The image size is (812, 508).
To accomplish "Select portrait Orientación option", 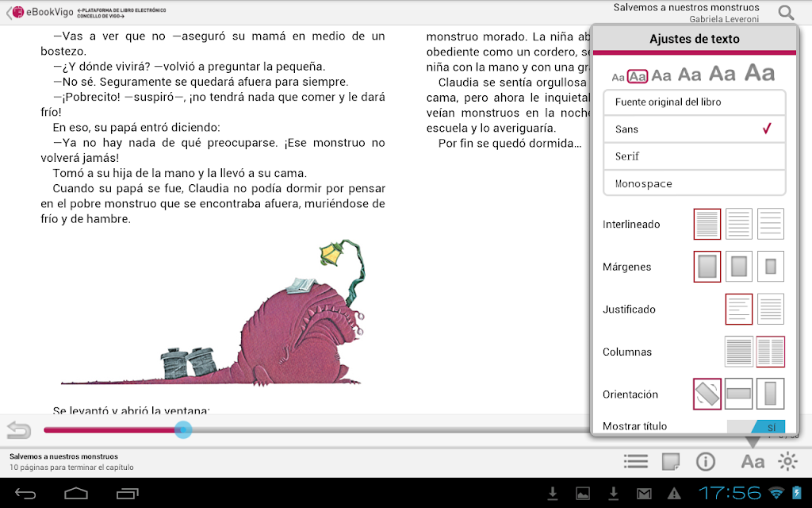I will [x=771, y=394].
